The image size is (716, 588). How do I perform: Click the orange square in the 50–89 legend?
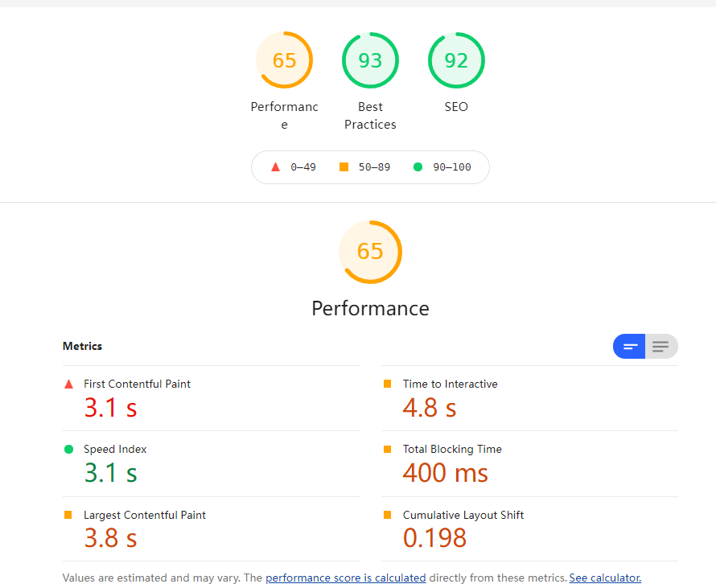point(344,167)
